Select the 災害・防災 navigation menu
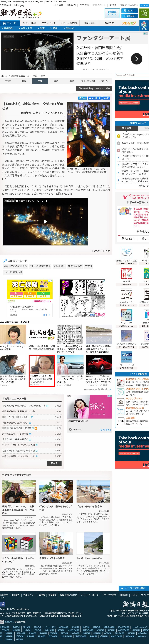The image size is (149, 644). point(89,23)
